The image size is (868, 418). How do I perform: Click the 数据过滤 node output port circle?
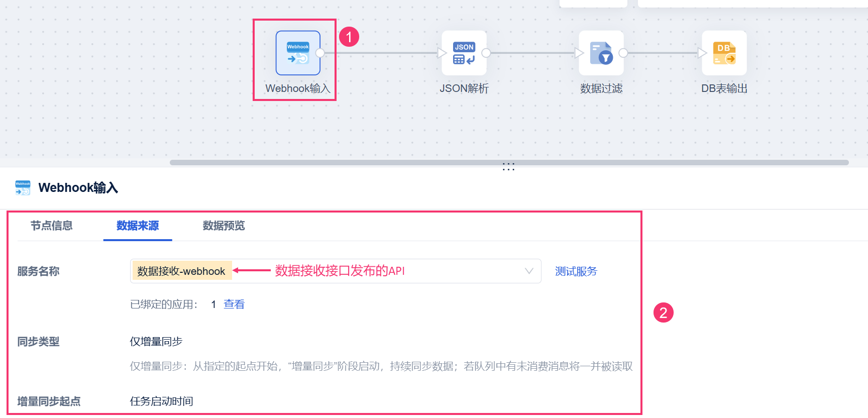[x=623, y=53]
